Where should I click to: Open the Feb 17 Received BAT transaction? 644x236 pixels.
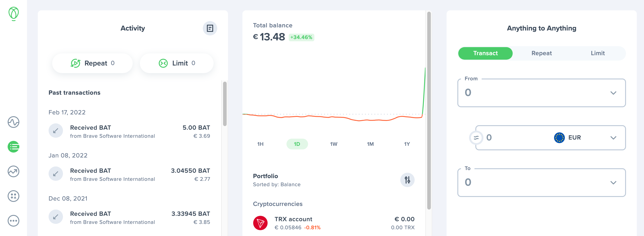tap(129, 131)
